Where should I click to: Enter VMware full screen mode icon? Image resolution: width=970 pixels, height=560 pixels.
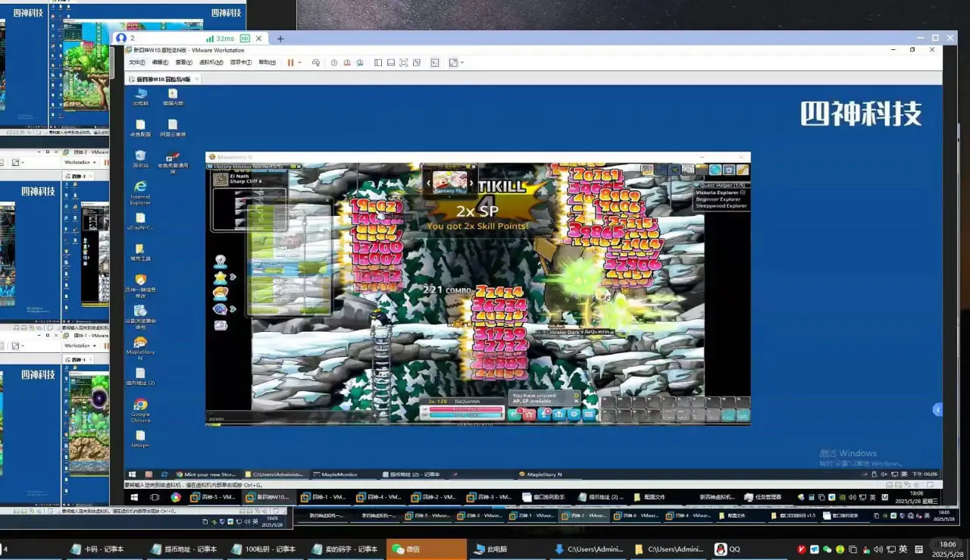coord(404,63)
